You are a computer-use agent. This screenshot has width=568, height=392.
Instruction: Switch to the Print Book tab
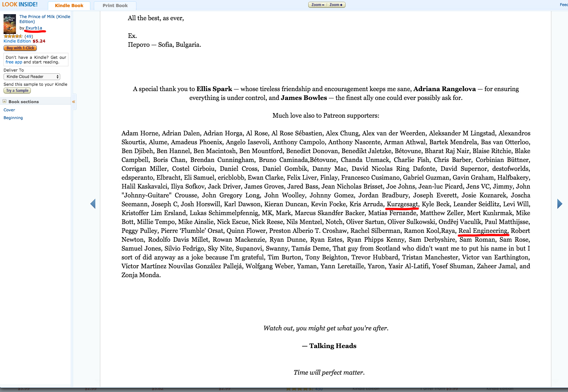[115, 6]
